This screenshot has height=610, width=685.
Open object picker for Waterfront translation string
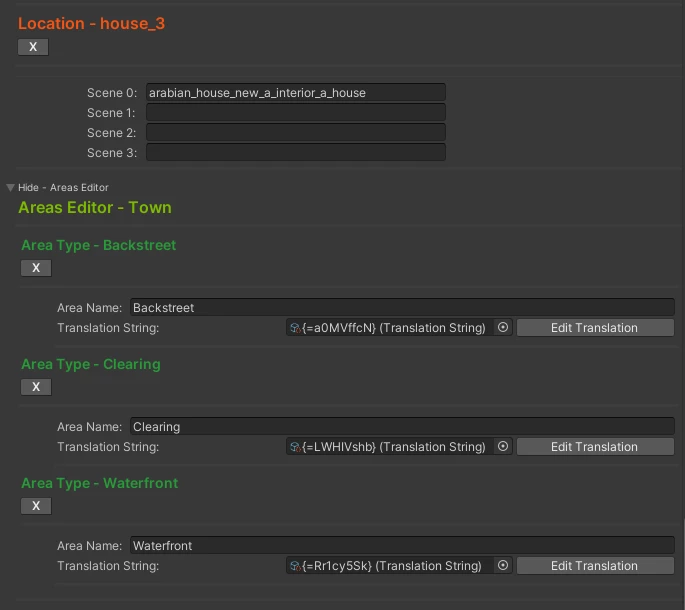tap(503, 565)
